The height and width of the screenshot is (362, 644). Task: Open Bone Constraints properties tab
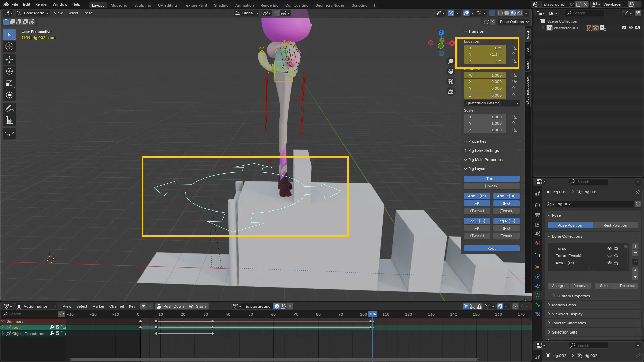click(x=538, y=314)
